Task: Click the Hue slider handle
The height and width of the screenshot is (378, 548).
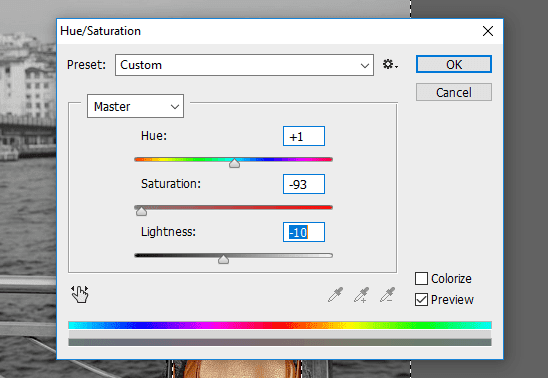Action: 234,163
